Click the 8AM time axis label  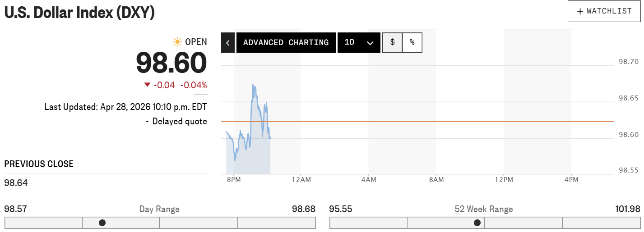point(436,180)
